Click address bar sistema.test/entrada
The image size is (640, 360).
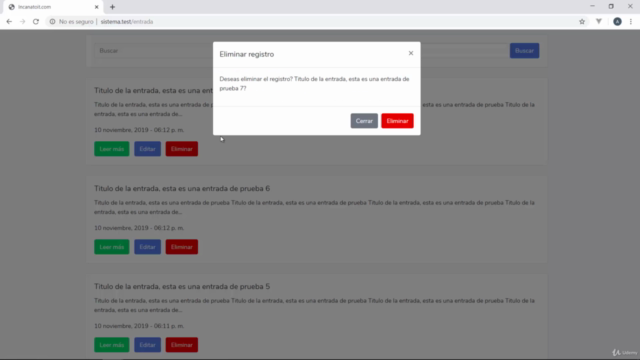pyautogui.click(x=127, y=22)
